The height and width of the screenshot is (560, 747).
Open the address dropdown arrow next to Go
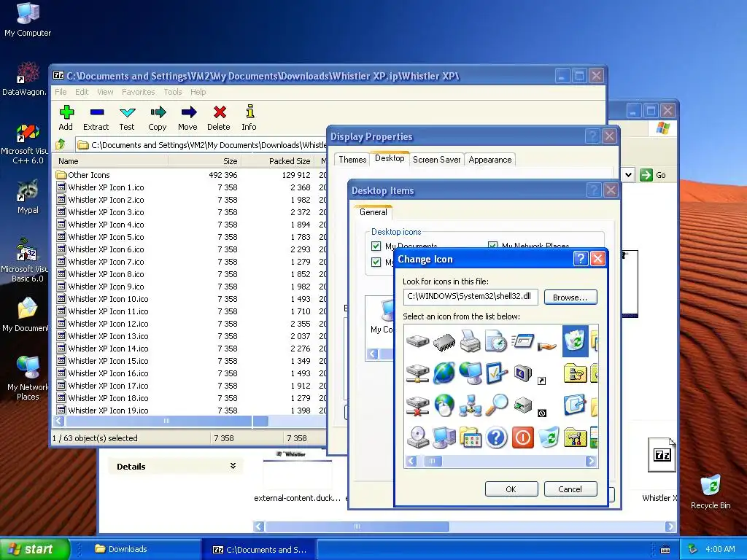tap(628, 175)
